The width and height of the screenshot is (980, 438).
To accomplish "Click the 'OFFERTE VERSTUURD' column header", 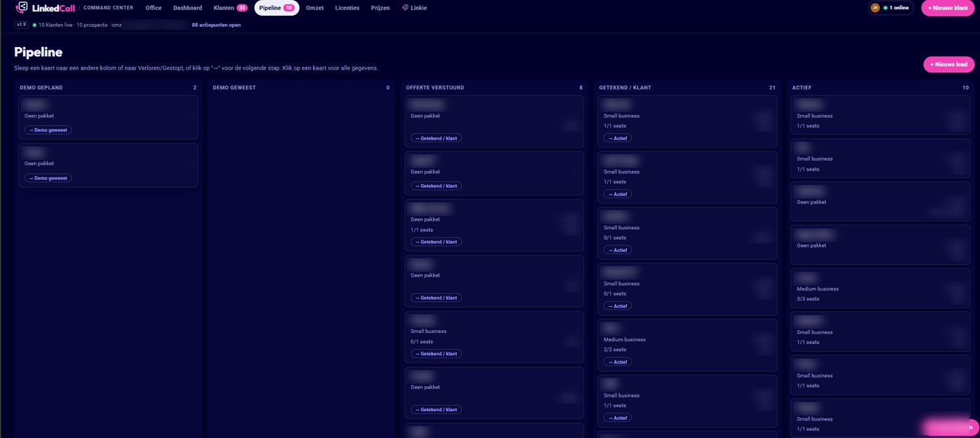I will (x=435, y=87).
